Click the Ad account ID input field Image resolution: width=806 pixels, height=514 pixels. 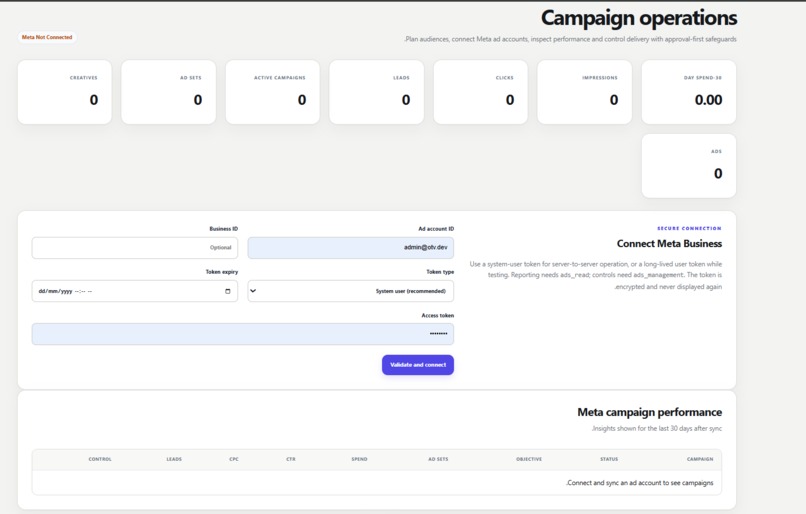tap(351, 248)
